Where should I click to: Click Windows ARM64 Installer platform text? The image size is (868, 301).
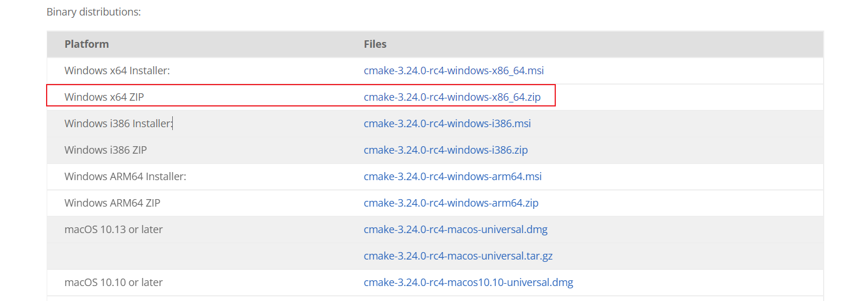point(125,177)
